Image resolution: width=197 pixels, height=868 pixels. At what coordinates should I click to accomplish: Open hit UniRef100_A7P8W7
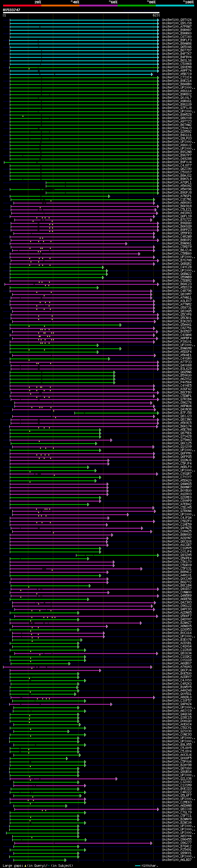[x=177, y=26]
